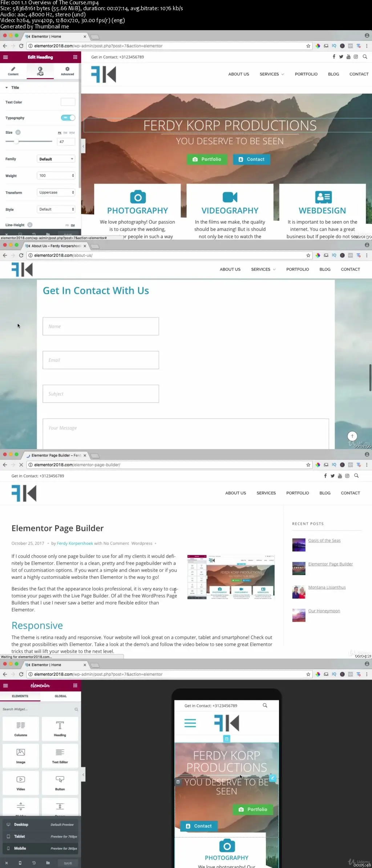372x868 pixels.
Task: Collapse the Title section arrow
Action: pyautogui.click(x=7, y=88)
